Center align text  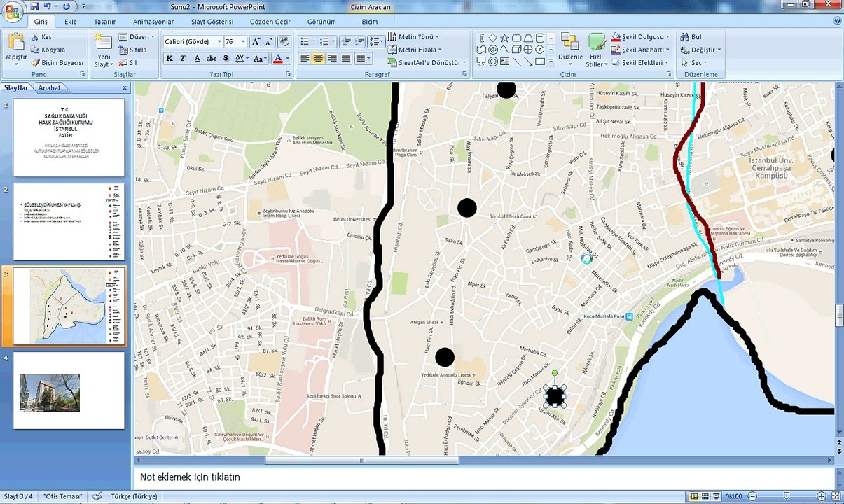319,59
